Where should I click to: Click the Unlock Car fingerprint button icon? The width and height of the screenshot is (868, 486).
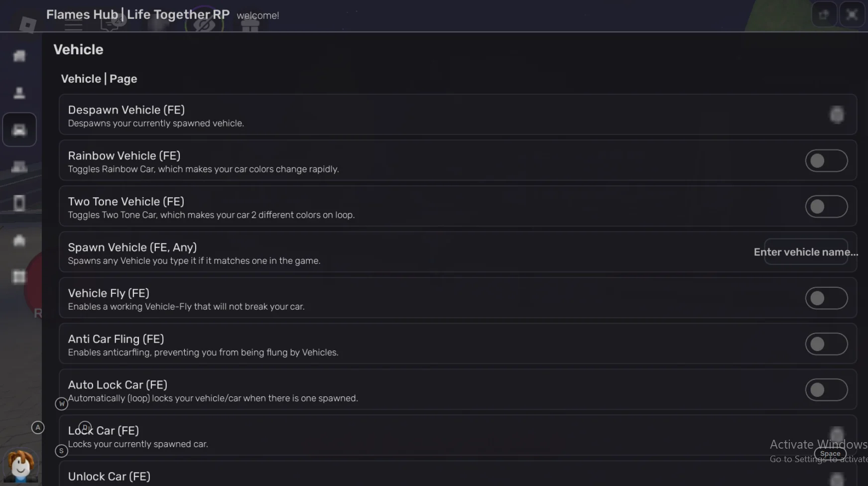pyautogui.click(x=837, y=479)
